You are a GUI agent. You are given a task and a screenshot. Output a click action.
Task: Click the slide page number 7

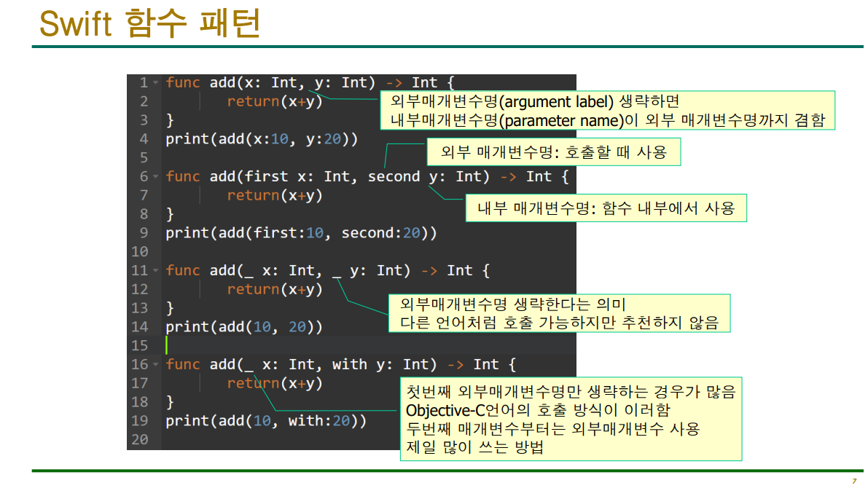pyautogui.click(x=854, y=481)
